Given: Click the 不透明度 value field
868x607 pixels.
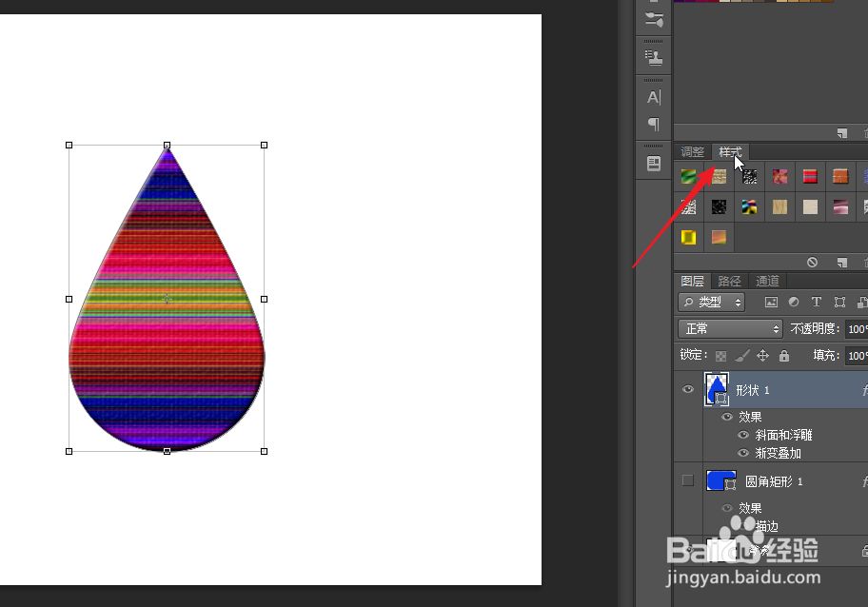Looking at the screenshot, I should (857, 329).
